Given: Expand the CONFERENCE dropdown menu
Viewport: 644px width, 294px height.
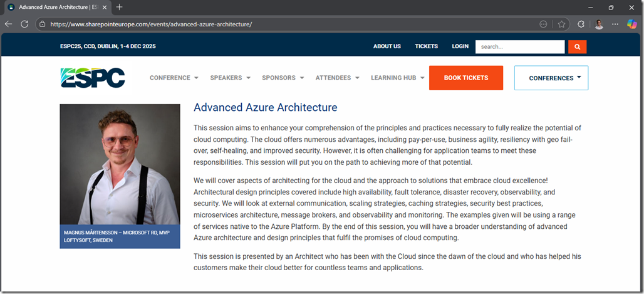Looking at the screenshot, I should pyautogui.click(x=174, y=78).
